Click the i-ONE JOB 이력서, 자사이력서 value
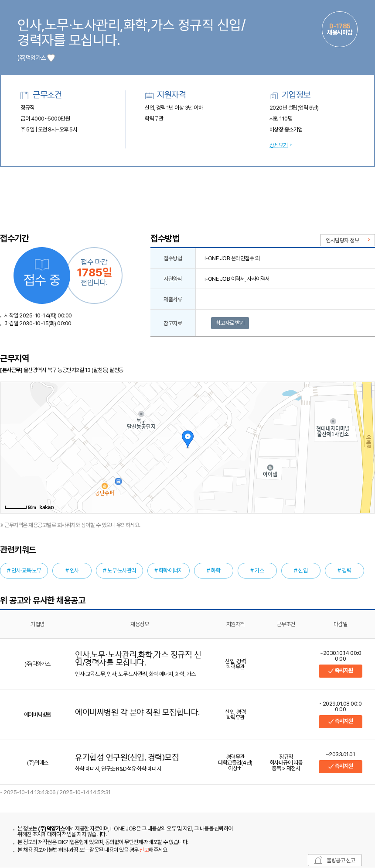The height and width of the screenshot is (868, 375). pos(237,279)
